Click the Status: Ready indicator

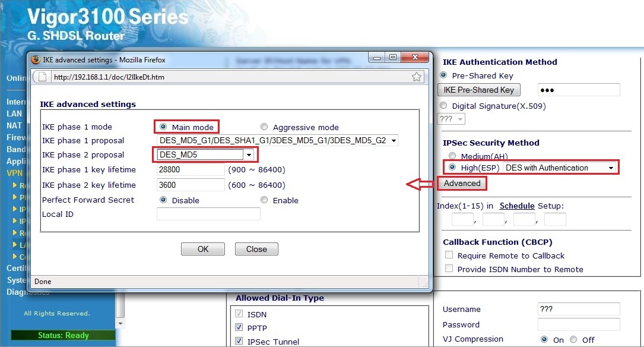pos(63,335)
